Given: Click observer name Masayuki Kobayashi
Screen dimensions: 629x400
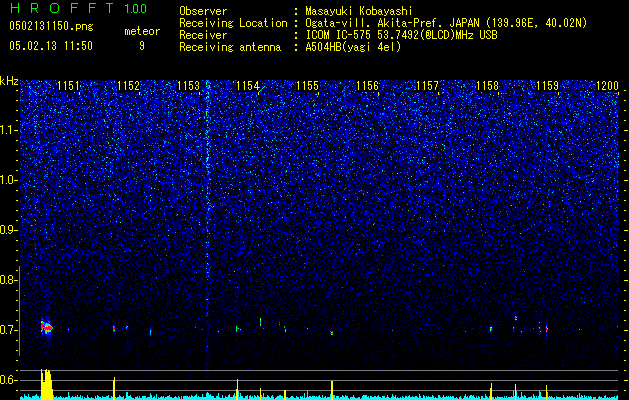Looking at the screenshot, I should (x=359, y=11).
